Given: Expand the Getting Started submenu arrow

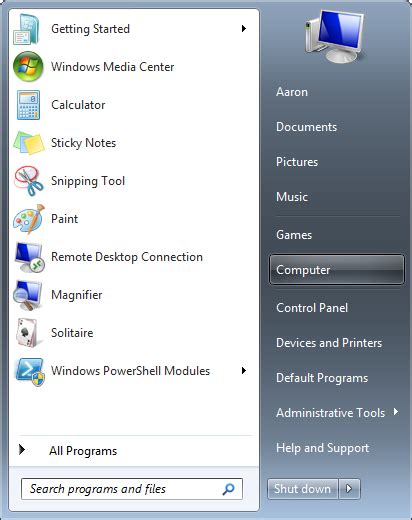Looking at the screenshot, I should (244, 29).
